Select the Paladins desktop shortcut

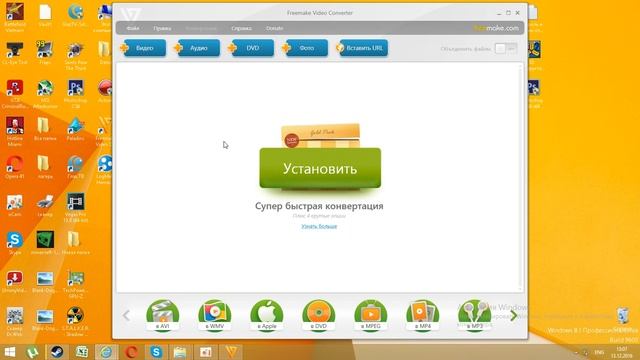(76, 129)
